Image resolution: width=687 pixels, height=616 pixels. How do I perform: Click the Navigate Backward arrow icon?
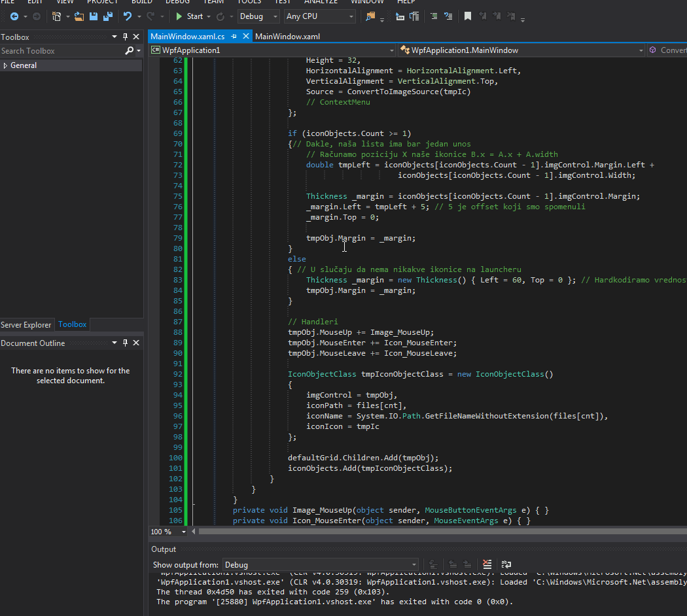14,16
